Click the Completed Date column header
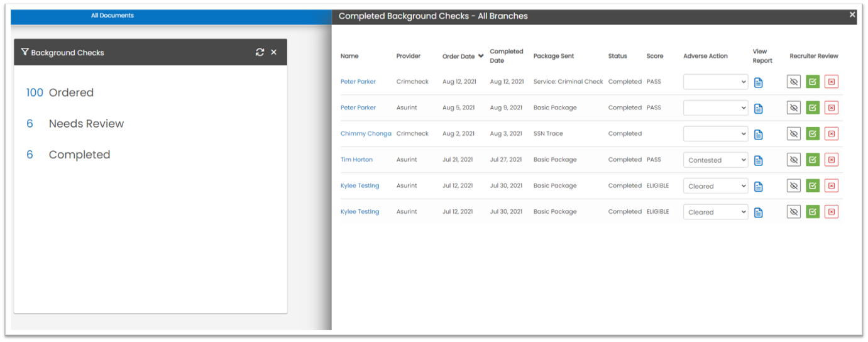 pyautogui.click(x=506, y=56)
